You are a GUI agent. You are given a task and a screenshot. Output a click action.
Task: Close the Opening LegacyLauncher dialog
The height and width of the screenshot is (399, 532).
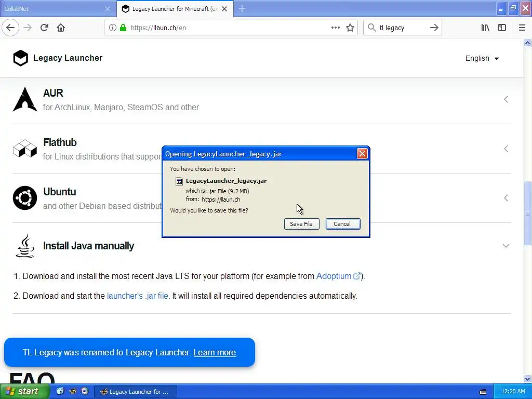pos(362,154)
